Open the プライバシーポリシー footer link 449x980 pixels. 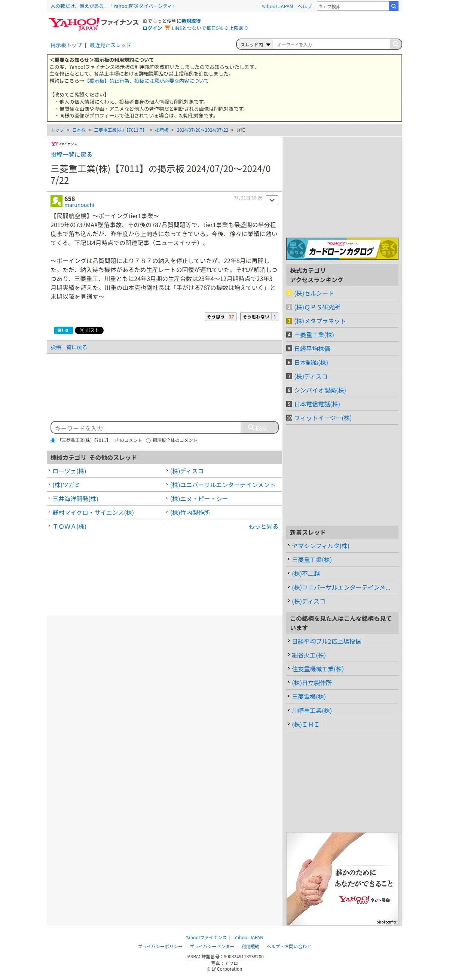point(160,947)
